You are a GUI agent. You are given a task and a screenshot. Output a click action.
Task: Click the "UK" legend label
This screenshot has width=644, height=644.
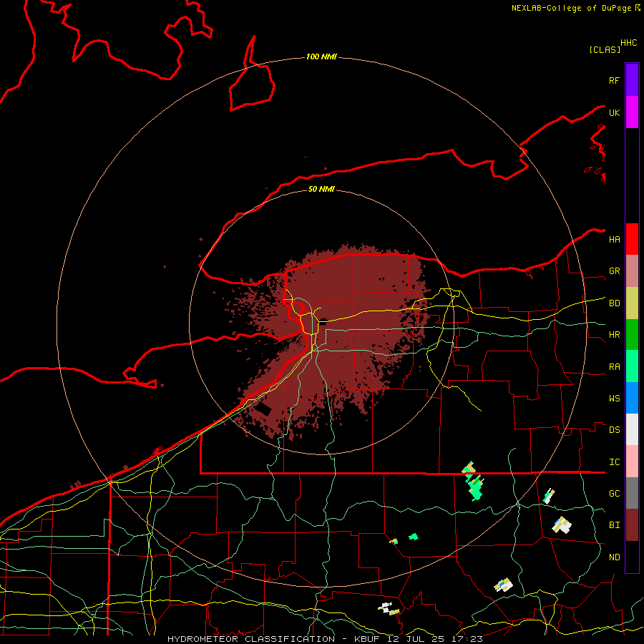tap(614, 112)
